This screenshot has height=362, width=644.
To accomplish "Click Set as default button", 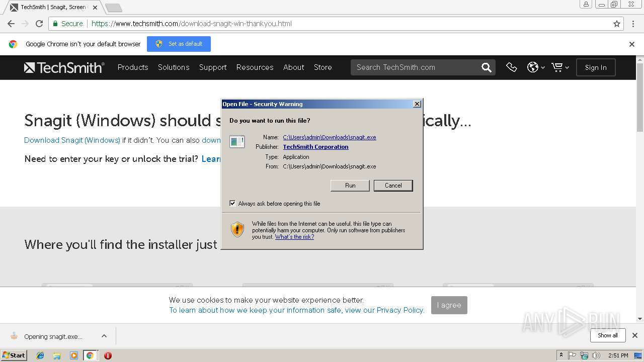I will pyautogui.click(x=179, y=44).
